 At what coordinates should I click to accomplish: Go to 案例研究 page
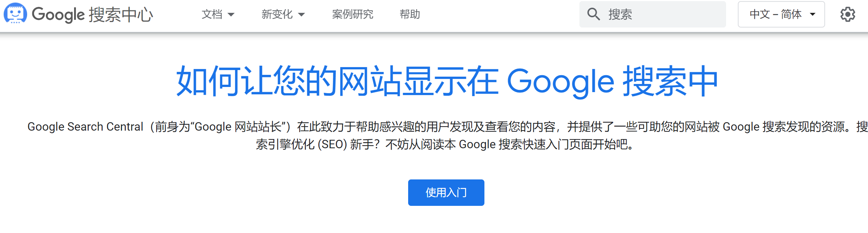[x=352, y=14]
